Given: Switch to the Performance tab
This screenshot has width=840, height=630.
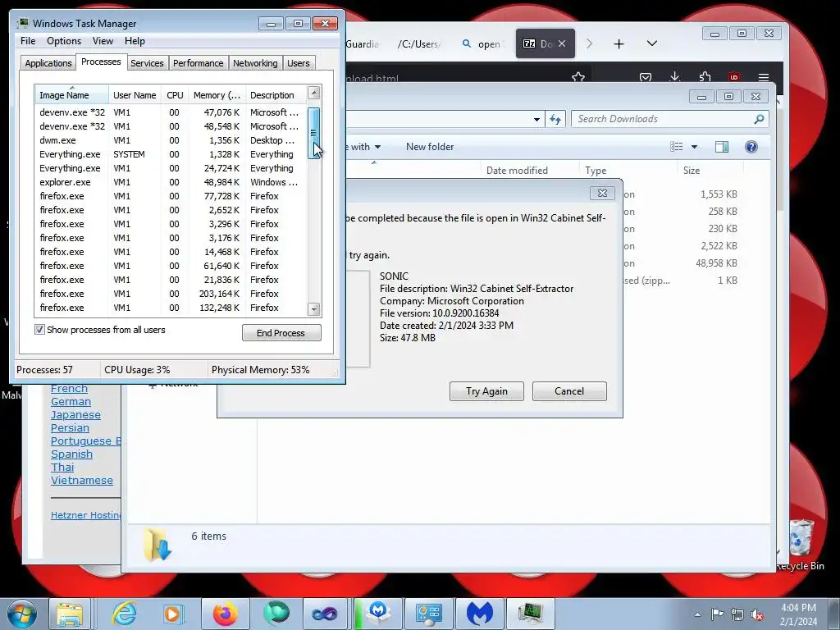Looking at the screenshot, I should pos(199,63).
